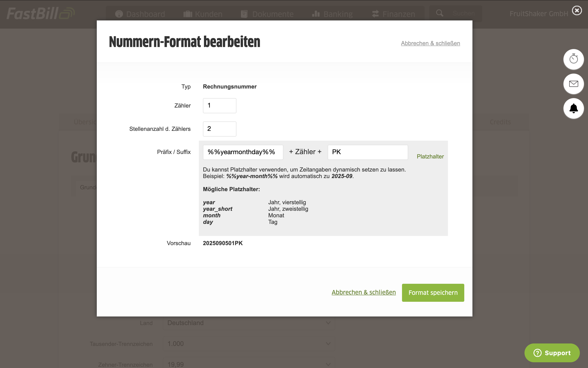Click the Kunden briefcase icon
The image size is (588, 368).
188,14
